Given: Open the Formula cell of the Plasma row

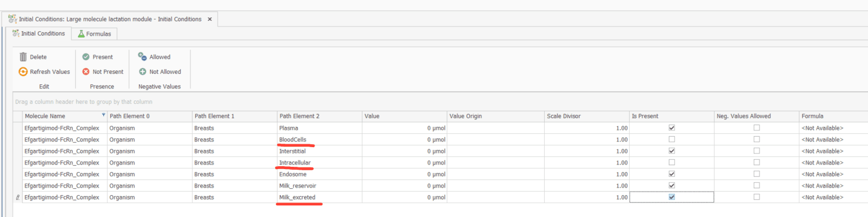Looking at the screenshot, I should pyautogui.click(x=833, y=128).
